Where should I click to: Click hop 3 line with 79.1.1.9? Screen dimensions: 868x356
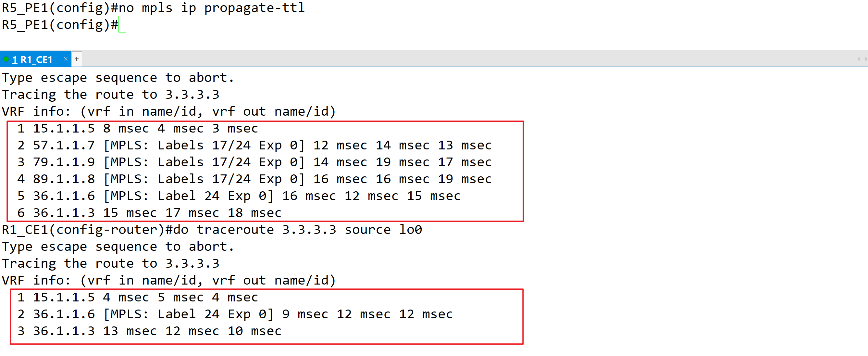click(254, 162)
